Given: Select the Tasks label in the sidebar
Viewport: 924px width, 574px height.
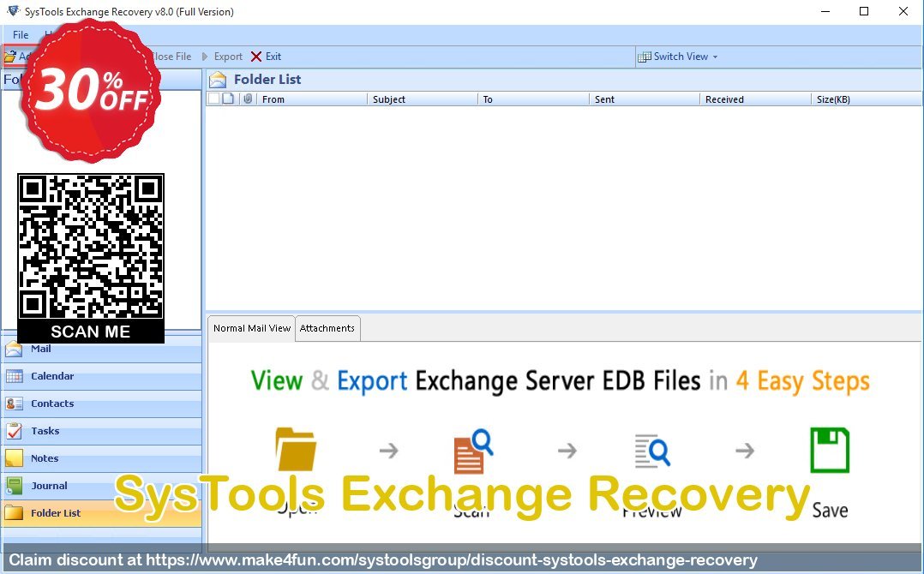Looking at the screenshot, I should [45, 431].
